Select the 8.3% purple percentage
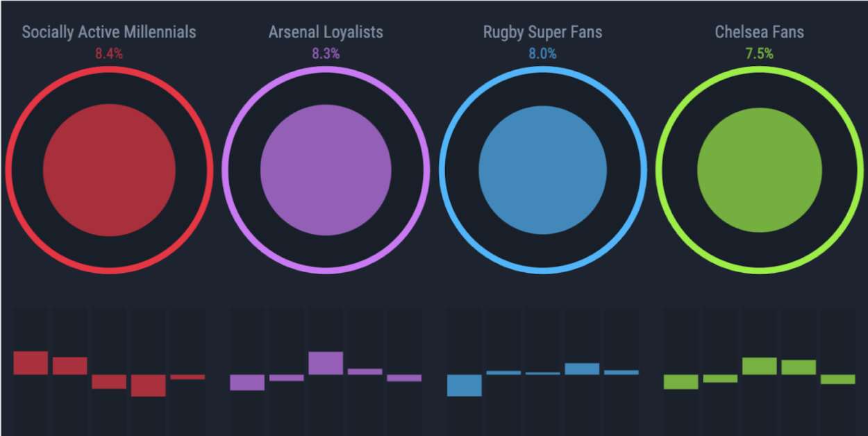Screen dimensions: 868x436 tap(326, 53)
